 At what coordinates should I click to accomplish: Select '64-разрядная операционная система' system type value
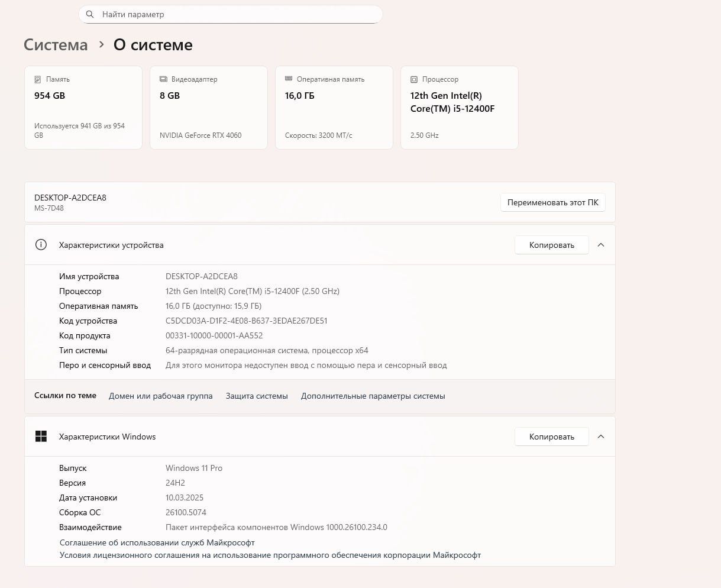tap(267, 350)
